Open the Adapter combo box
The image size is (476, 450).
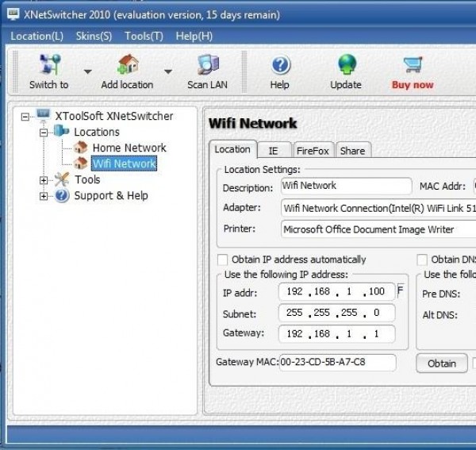tap(378, 208)
